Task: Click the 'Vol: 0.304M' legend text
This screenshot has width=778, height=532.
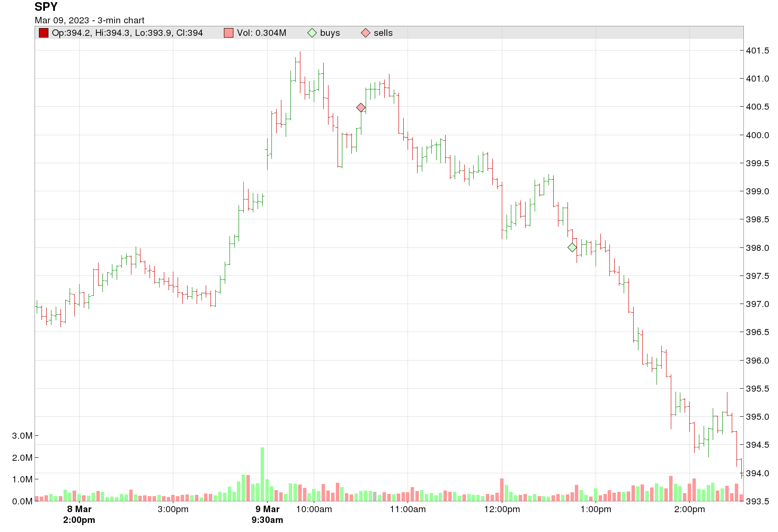Action: (x=261, y=33)
